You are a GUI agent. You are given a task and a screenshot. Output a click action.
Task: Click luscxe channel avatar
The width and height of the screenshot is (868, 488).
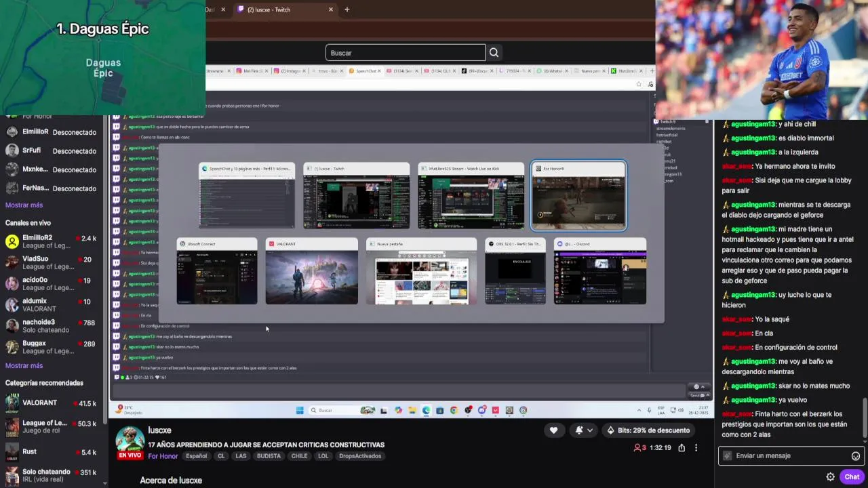pos(130,439)
